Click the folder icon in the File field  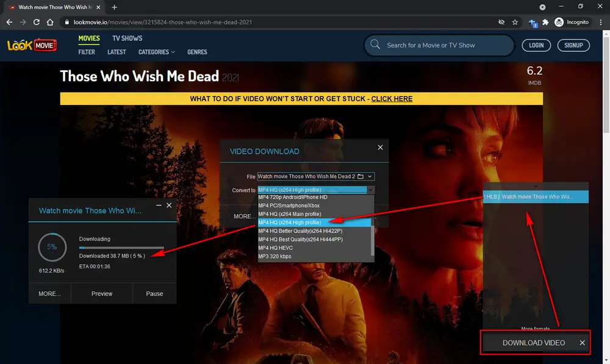pos(361,177)
